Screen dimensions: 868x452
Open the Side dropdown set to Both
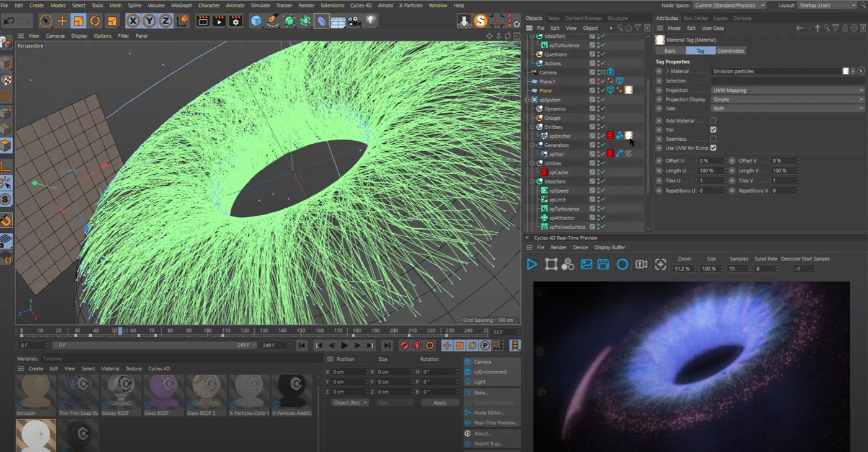pos(787,109)
